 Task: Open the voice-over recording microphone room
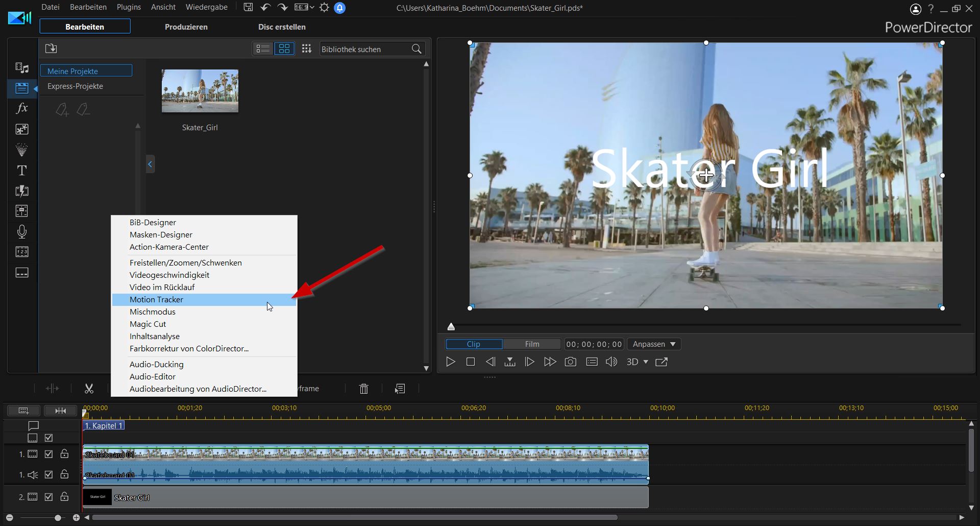(x=22, y=232)
